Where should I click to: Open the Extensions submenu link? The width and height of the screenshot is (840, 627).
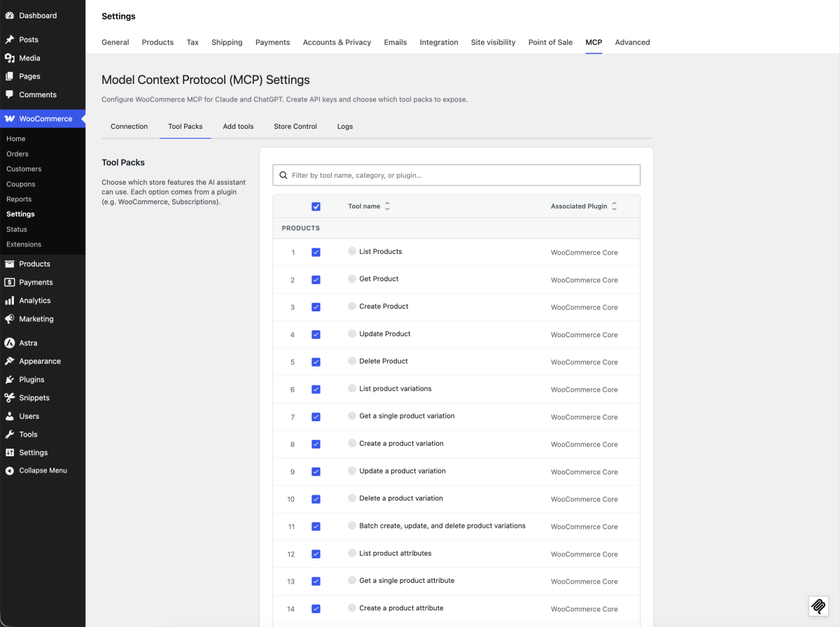click(24, 244)
